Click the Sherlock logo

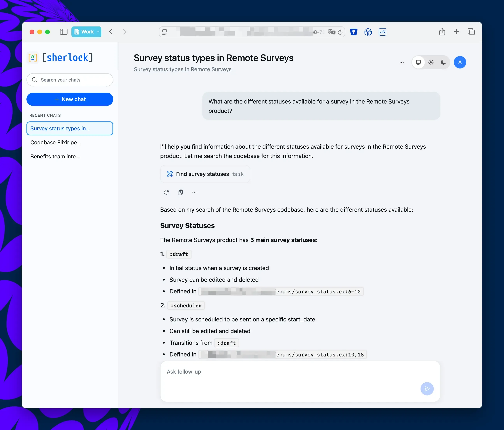click(61, 57)
